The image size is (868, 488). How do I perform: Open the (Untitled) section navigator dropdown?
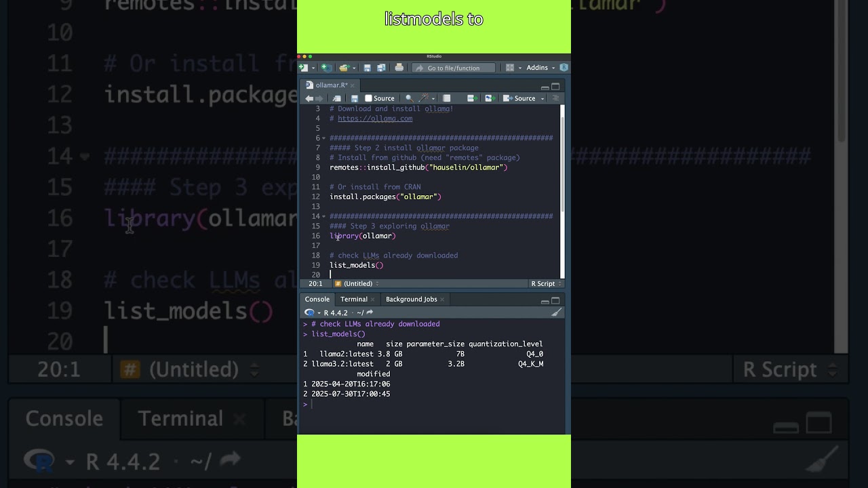pyautogui.click(x=357, y=284)
